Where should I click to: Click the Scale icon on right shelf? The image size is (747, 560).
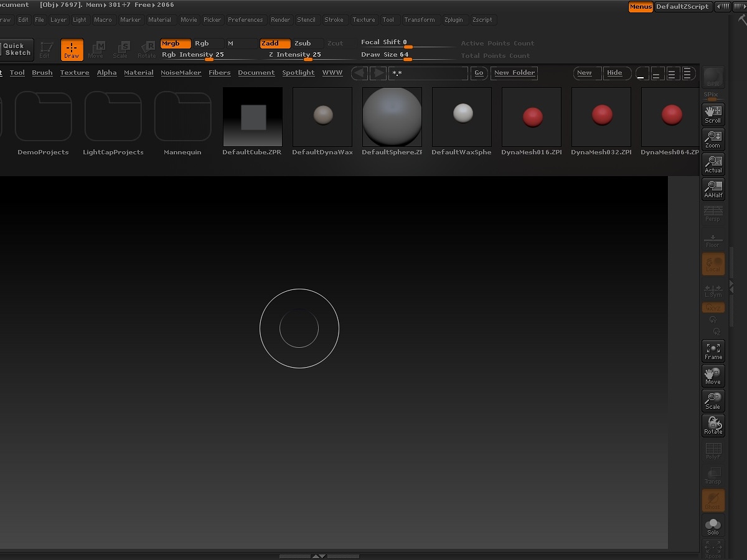tap(713, 401)
